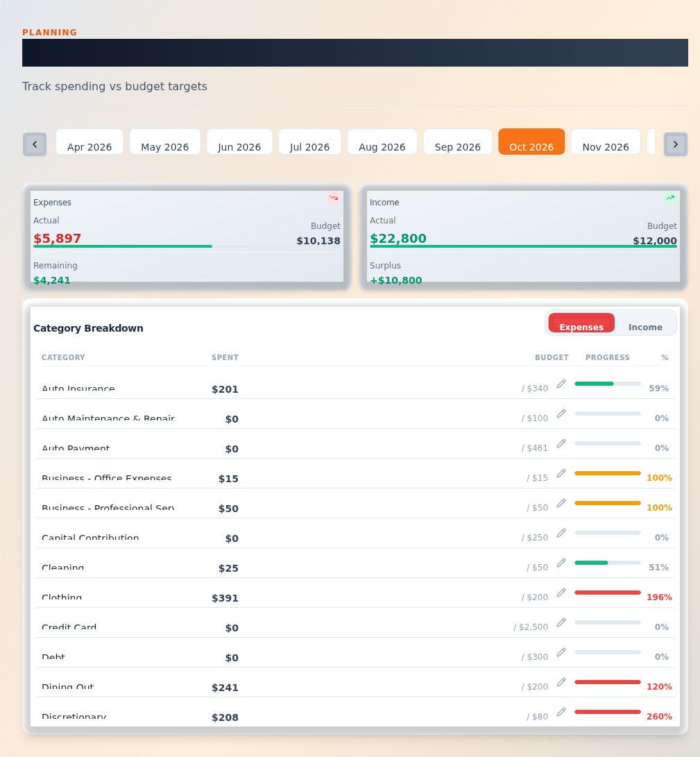Edit the Cleaning budget using its pencil icon
The image size is (700, 757).
tap(561, 563)
